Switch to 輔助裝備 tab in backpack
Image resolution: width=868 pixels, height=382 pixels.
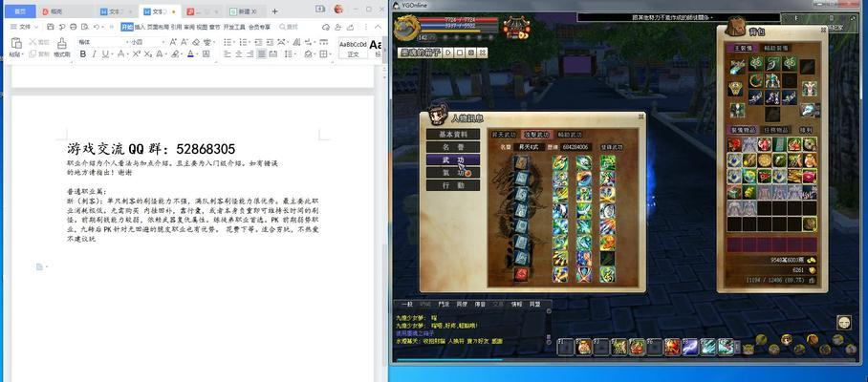click(774, 48)
